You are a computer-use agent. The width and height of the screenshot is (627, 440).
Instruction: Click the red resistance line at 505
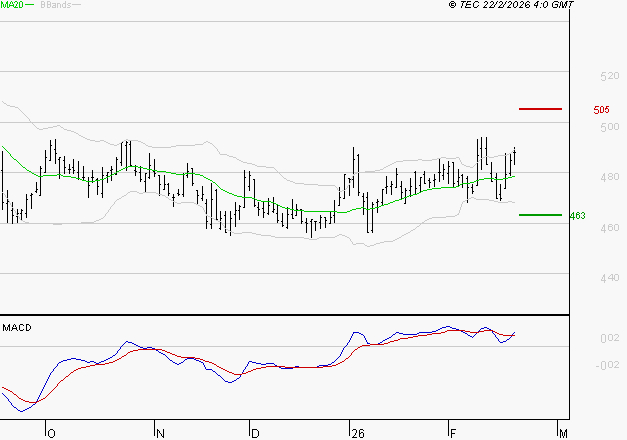tap(540, 108)
